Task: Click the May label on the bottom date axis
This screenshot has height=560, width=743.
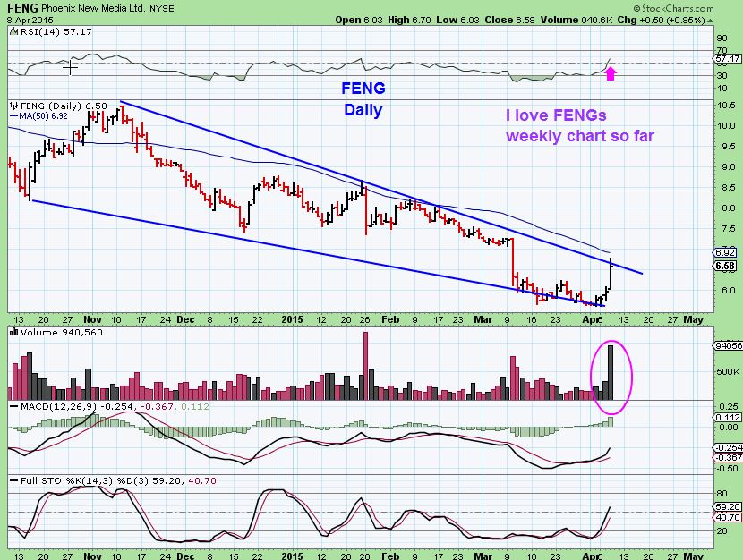Action: point(694,556)
